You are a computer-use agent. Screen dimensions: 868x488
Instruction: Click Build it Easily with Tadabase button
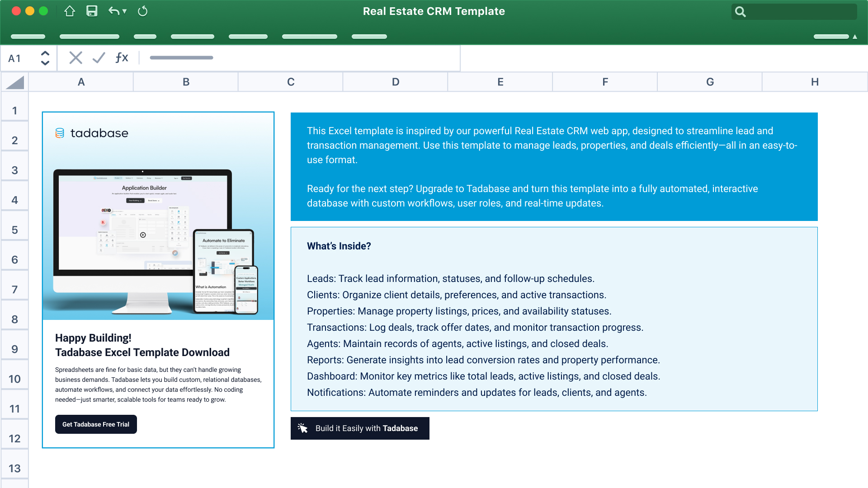[360, 428]
